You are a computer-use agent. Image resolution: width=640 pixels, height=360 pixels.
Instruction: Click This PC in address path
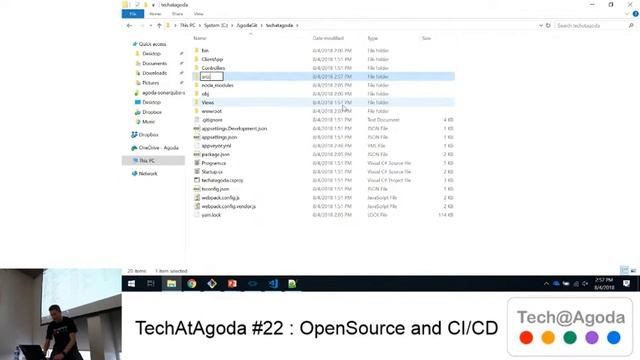[x=188, y=25]
